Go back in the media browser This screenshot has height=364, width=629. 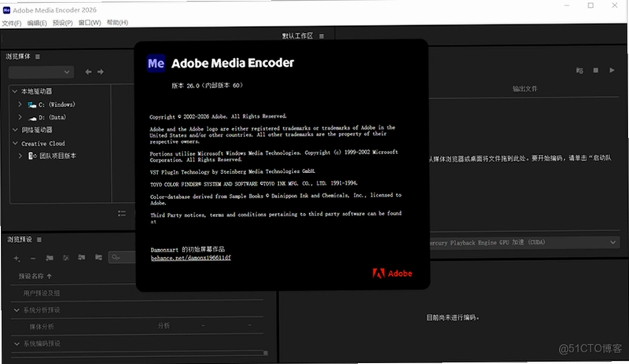[x=88, y=72]
